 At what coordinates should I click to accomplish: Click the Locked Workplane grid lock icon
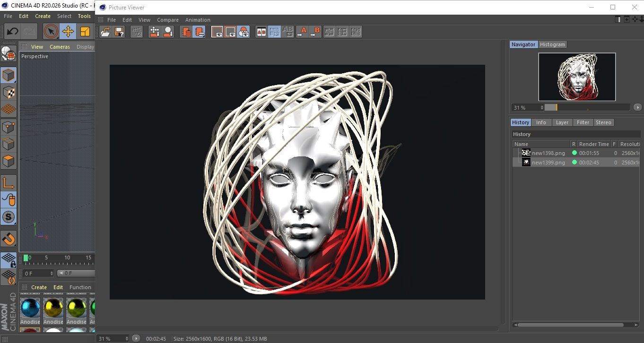tap(9, 260)
